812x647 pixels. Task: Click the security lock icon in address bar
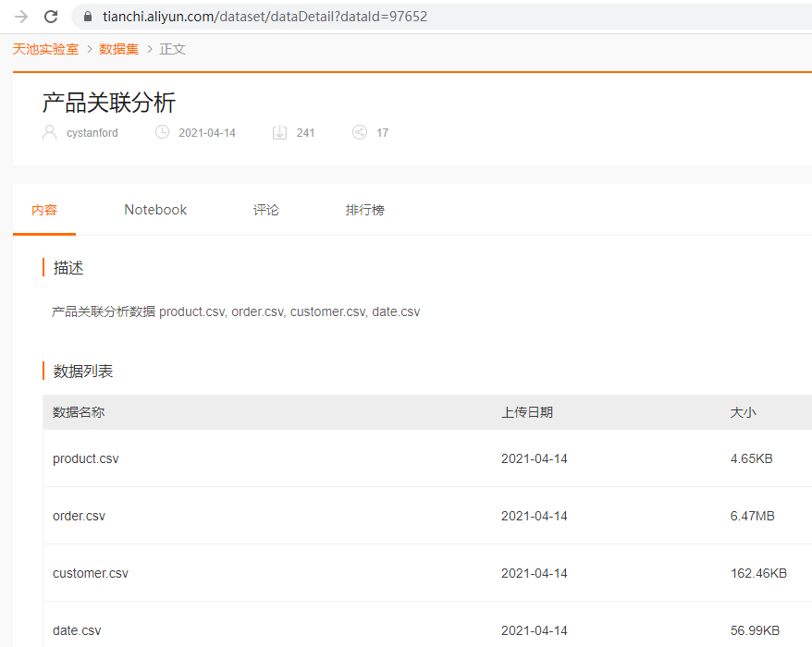click(87, 16)
